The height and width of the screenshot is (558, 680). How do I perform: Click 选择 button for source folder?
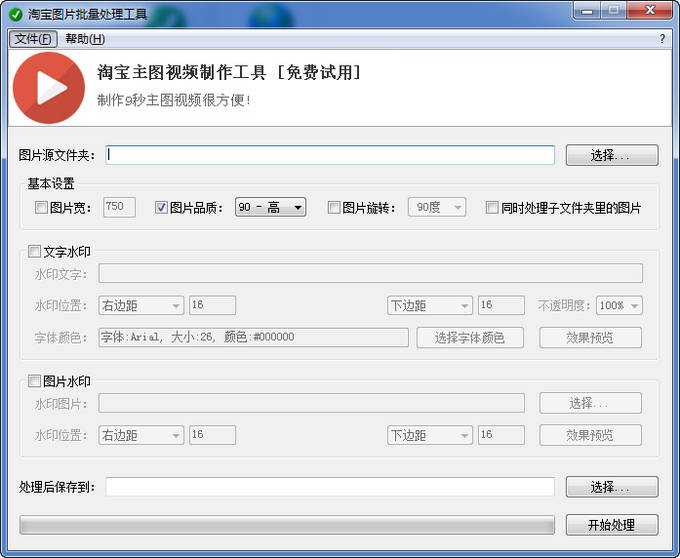(x=611, y=155)
